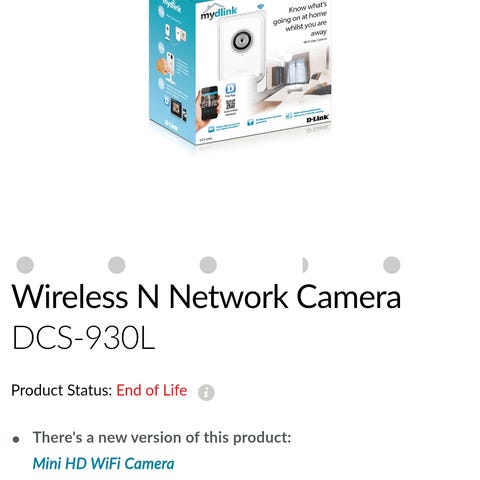
Task: Click the red End of Life status text
Action: click(152, 390)
